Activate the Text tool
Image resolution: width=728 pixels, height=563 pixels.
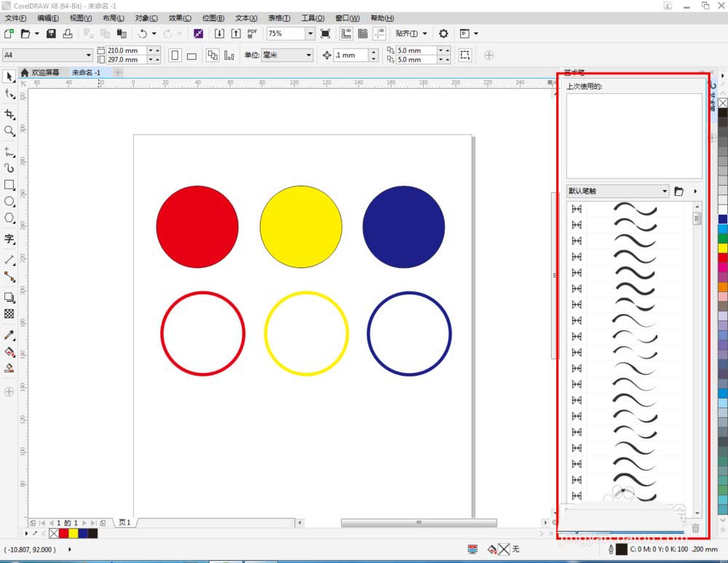[9, 239]
